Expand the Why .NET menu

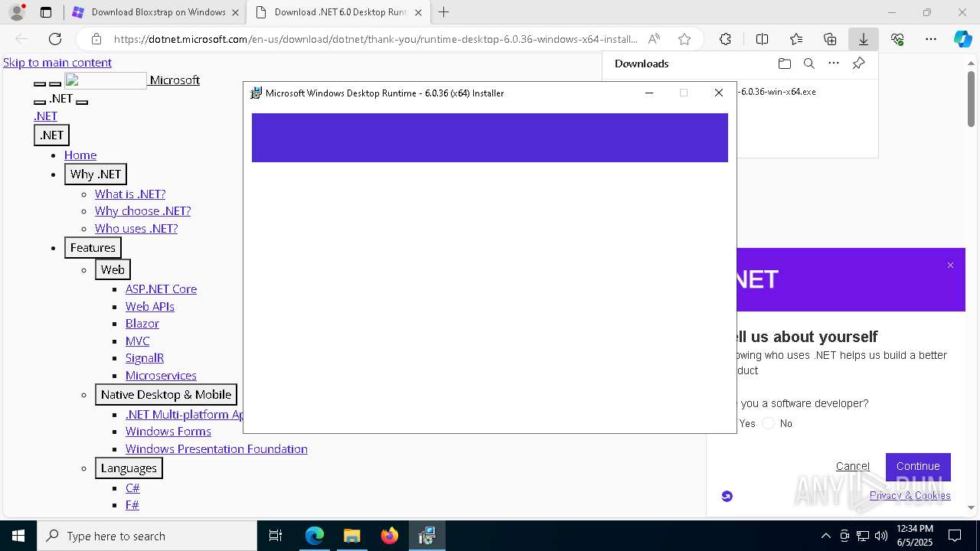coord(96,174)
